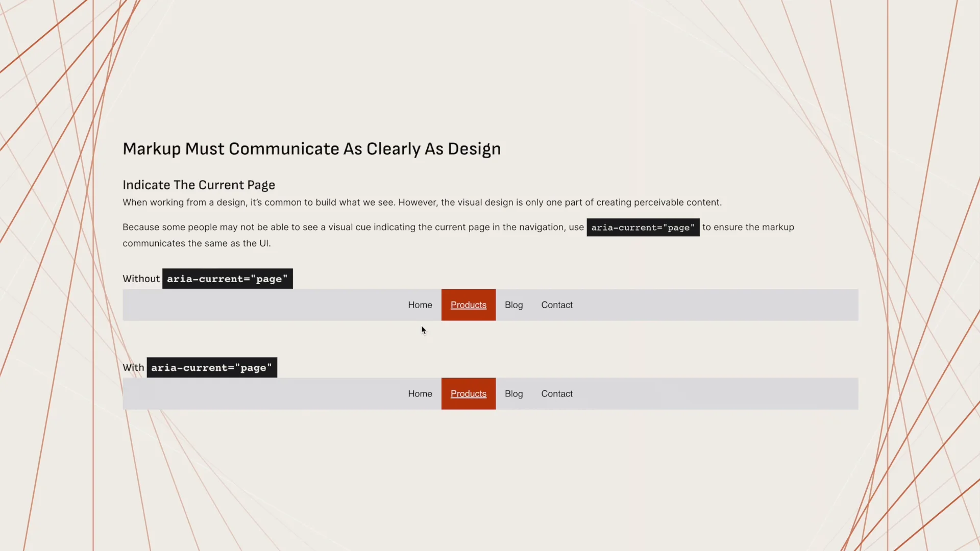Click the Home link in the Without navigation
This screenshot has width=980, height=551.
click(420, 305)
